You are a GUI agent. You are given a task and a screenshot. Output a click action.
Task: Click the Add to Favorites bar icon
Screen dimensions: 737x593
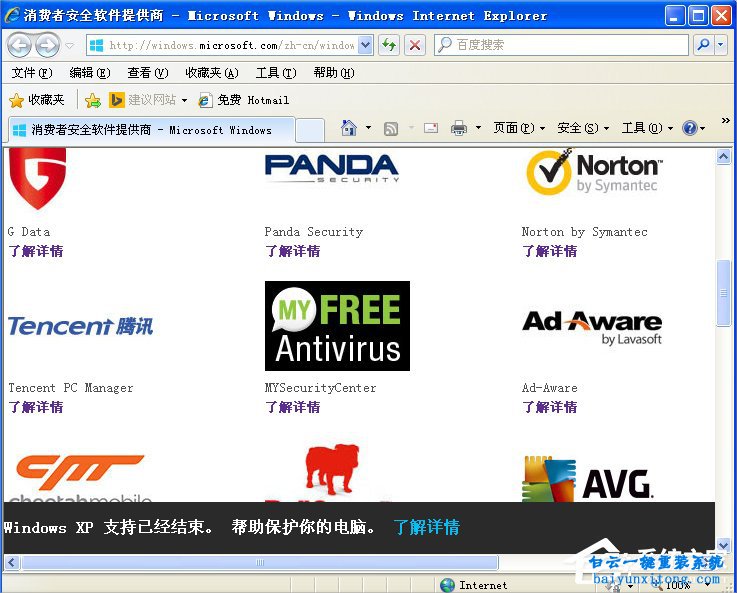click(x=93, y=100)
